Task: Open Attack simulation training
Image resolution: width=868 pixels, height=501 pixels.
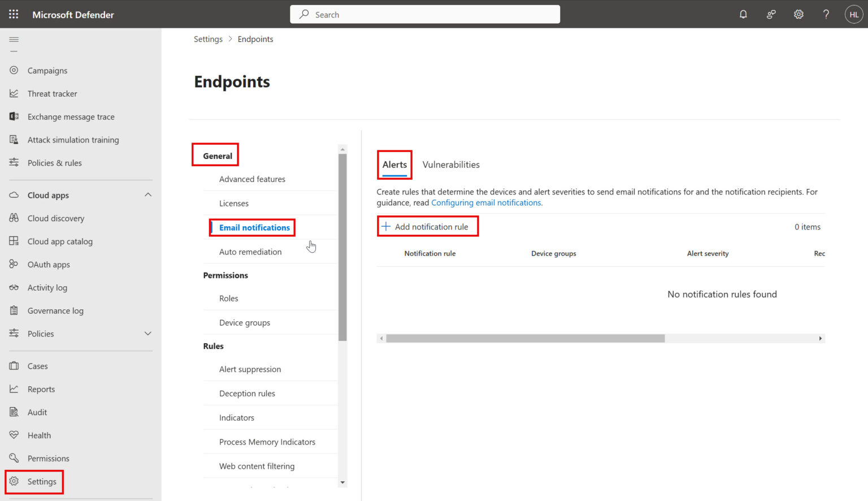Action: point(73,140)
